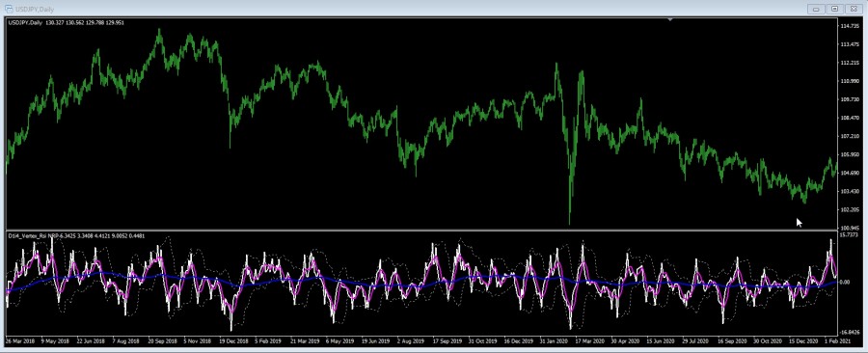
Task: Click the 7 Aug 2018 date label
Action: tap(126, 341)
